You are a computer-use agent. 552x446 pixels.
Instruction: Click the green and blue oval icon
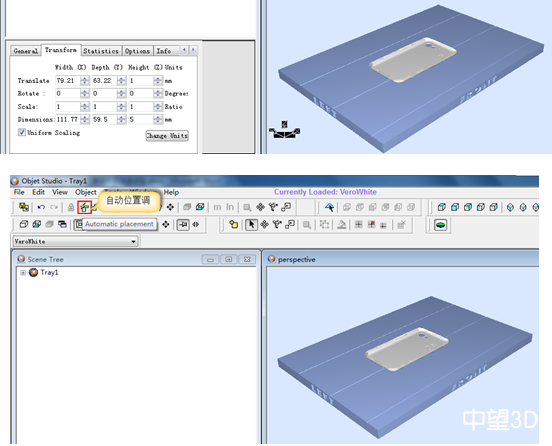[x=441, y=225]
